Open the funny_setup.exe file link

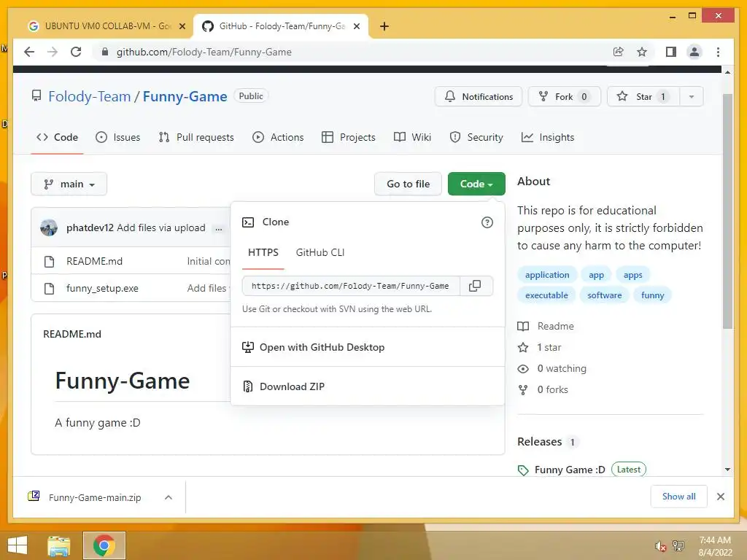click(102, 289)
